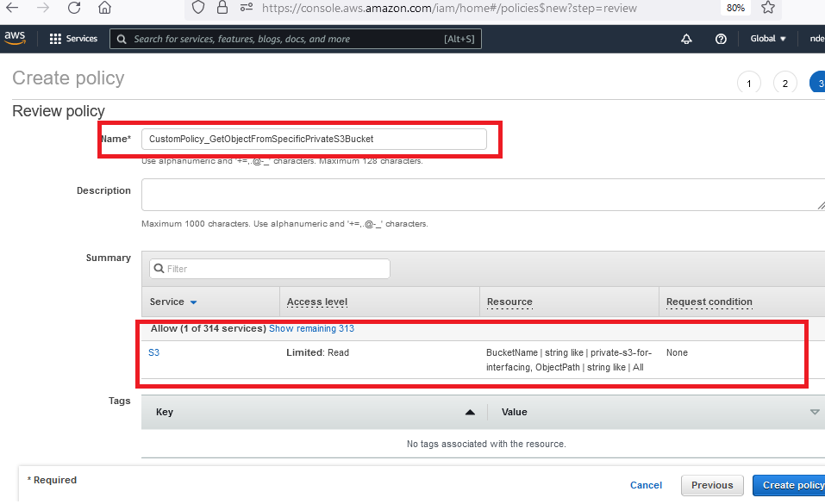This screenshot has width=825, height=504.
Task: Sort by the Service column arrow
Action: pos(193,302)
